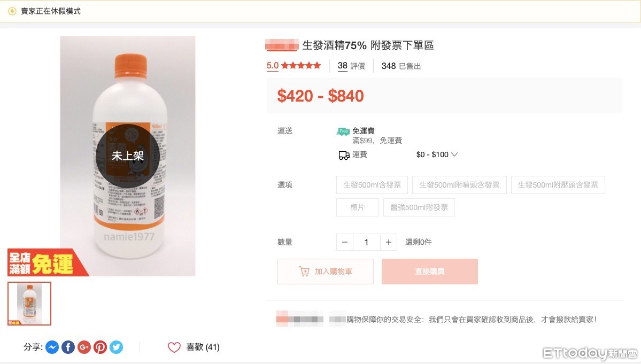
Task: Expand the shipping fee $0 - $100 dropdown
Action: (454, 155)
